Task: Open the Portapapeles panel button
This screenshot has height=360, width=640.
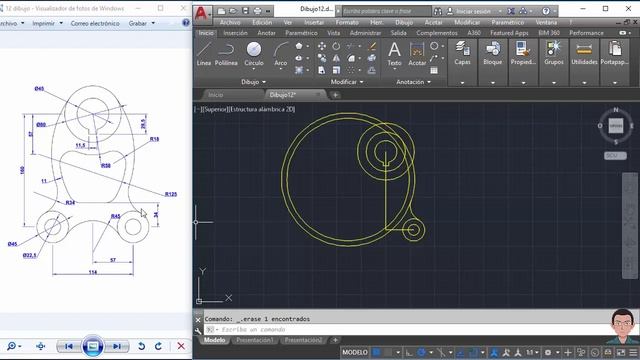Action: coord(615,62)
